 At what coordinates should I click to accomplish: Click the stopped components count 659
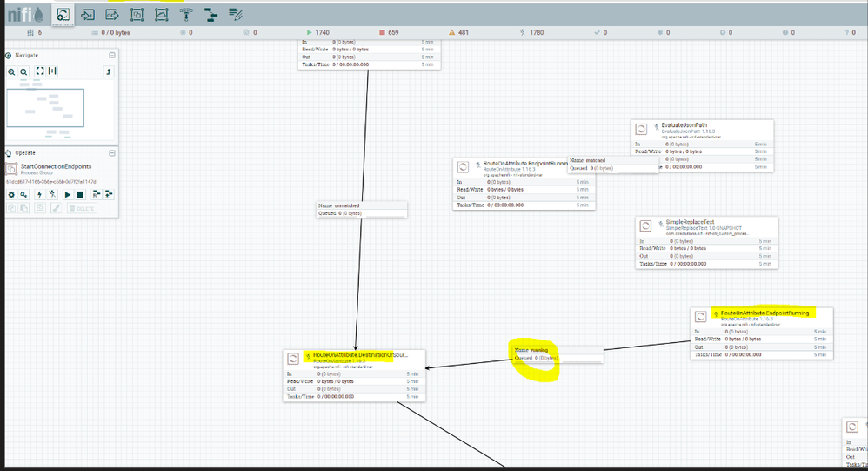389,33
